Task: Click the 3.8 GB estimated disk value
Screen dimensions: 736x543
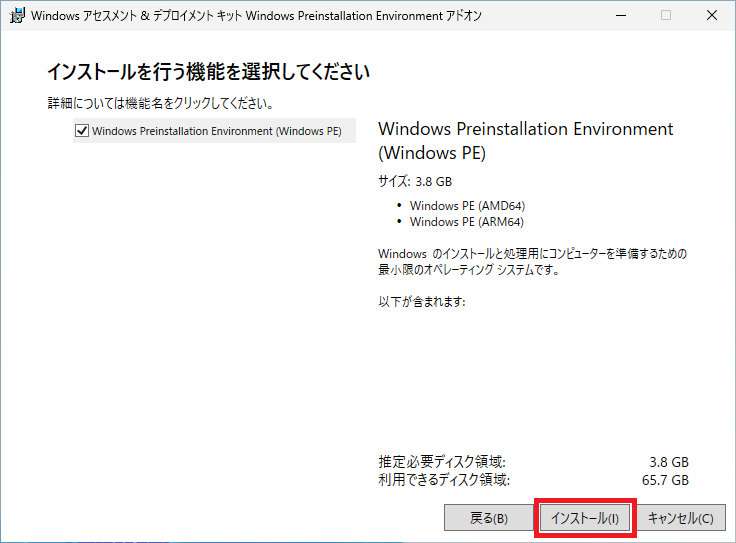Action: 669,462
